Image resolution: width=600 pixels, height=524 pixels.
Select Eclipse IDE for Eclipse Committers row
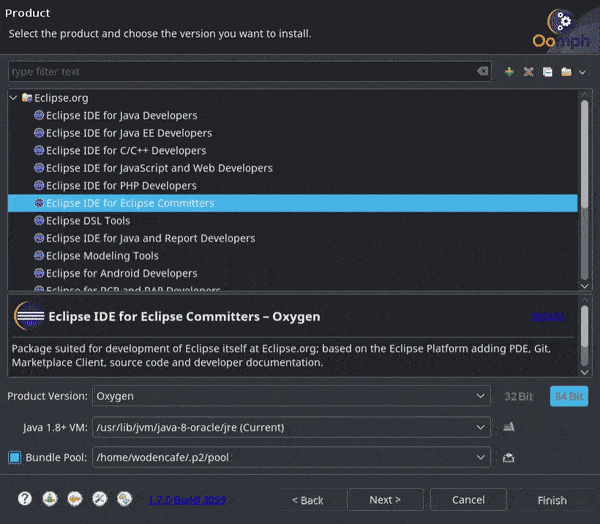point(293,203)
